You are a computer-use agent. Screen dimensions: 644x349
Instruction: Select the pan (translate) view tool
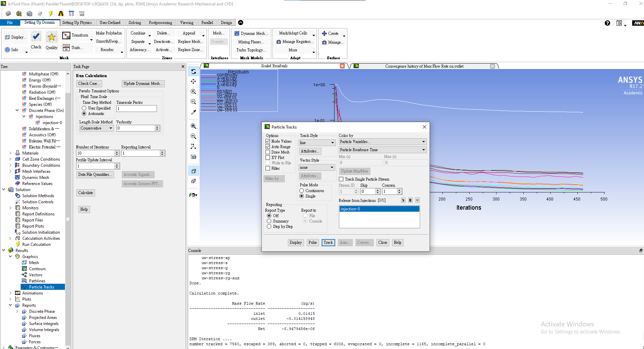pyautogui.click(x=193, y=82)
